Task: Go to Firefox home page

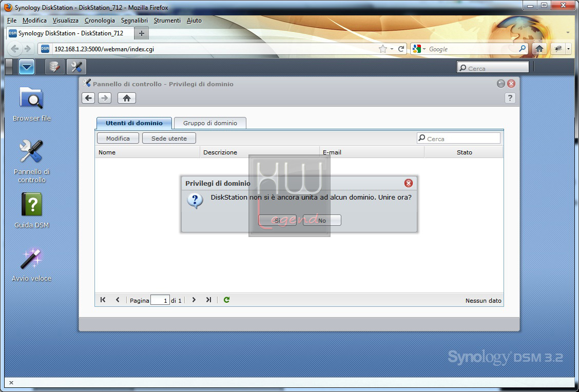Action: [539, 49]
